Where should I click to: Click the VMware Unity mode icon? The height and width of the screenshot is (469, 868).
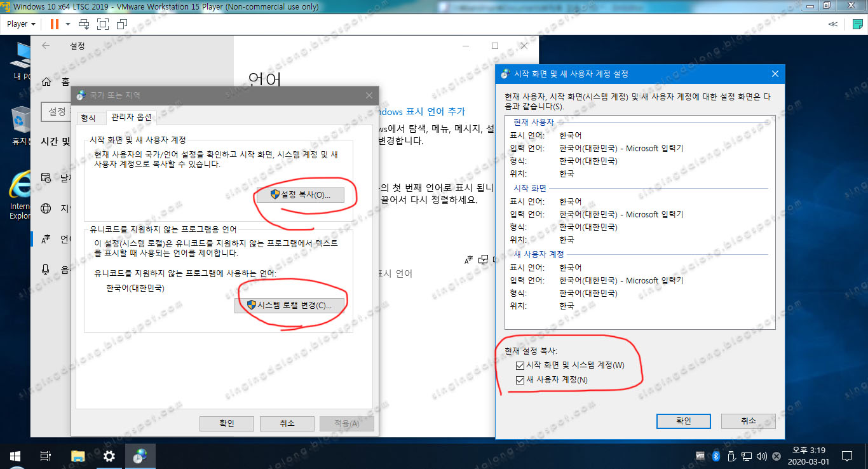pyautogui.click(x=122, y=24)
